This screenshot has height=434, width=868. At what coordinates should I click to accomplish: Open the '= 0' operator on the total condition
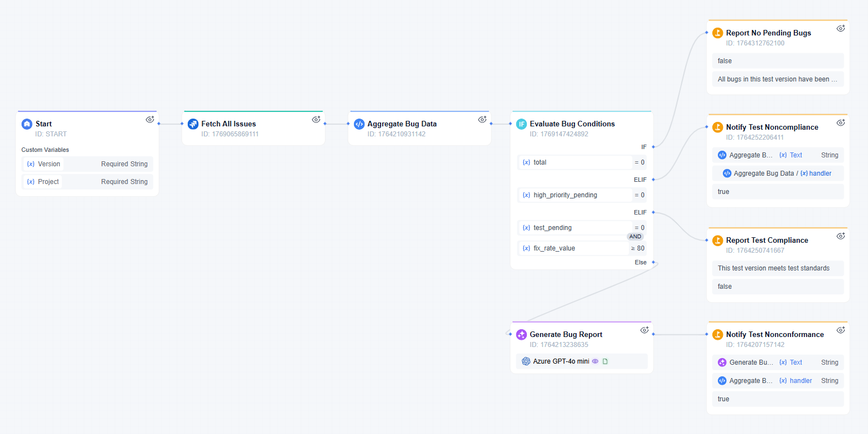coord(638,162)
